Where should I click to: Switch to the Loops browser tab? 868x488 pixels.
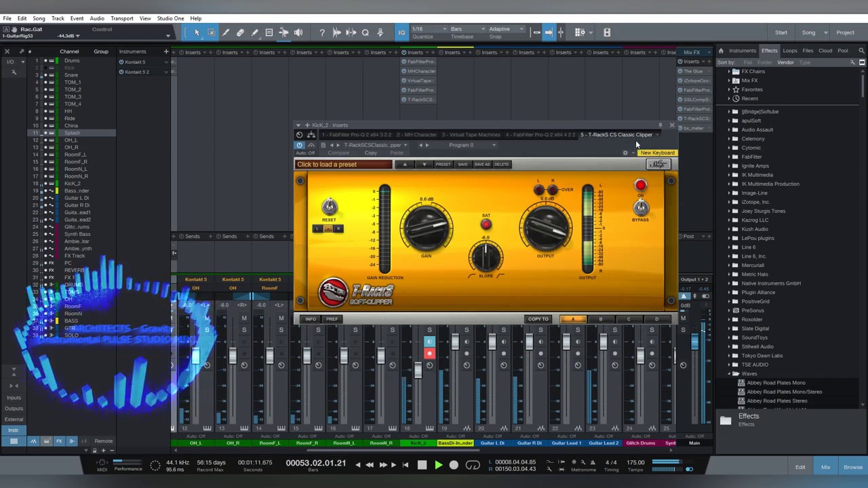[x=790, y=51]
